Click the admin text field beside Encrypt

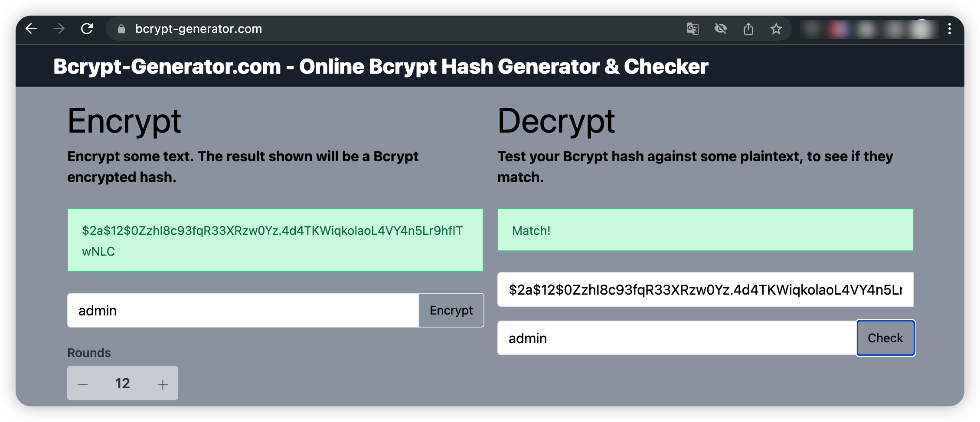(243, 310)
